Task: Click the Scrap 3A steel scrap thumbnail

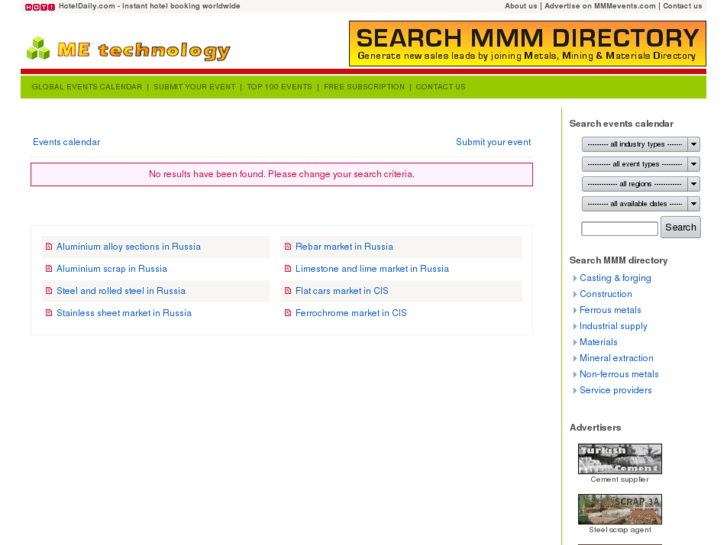Action: click(x=620, y=509)
